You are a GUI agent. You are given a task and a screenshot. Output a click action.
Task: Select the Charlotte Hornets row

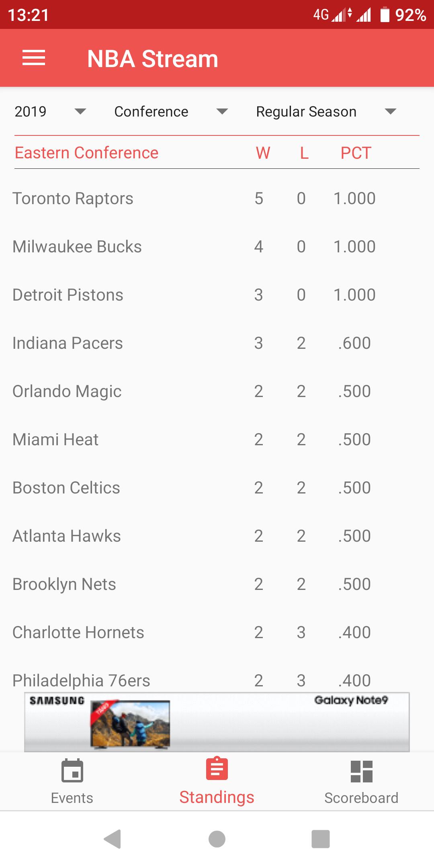tap(217, 632)
